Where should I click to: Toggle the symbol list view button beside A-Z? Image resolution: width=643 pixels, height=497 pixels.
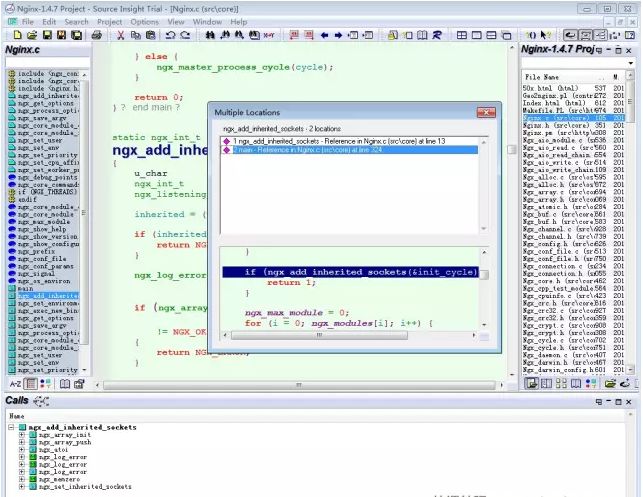[x=31, y=384]
